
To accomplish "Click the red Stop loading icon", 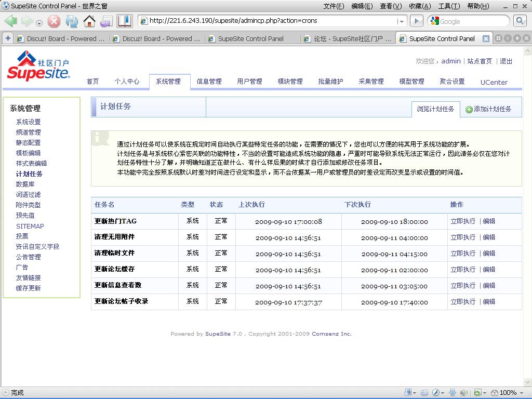I will pyautogui.click(x=54, y=21).
